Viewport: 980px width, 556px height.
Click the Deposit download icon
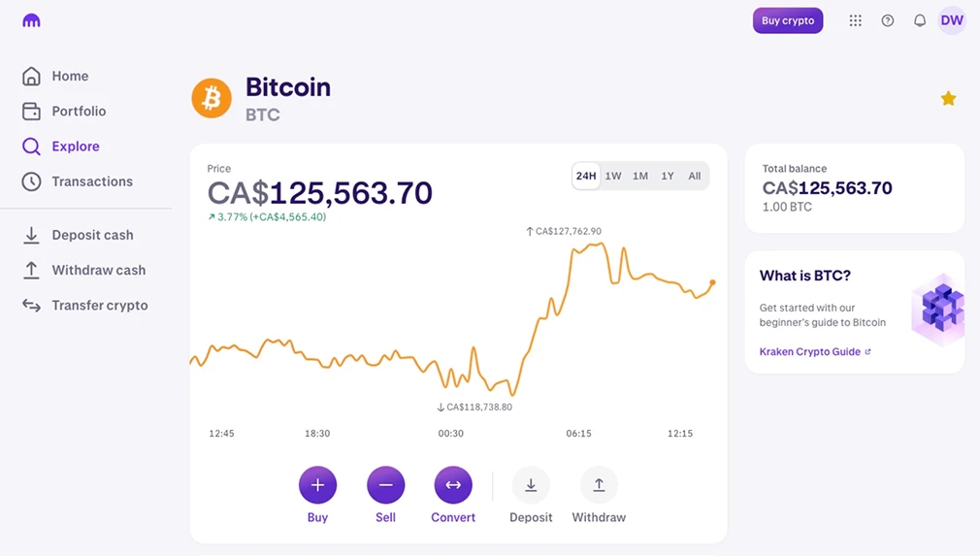(x=531, y=485)
